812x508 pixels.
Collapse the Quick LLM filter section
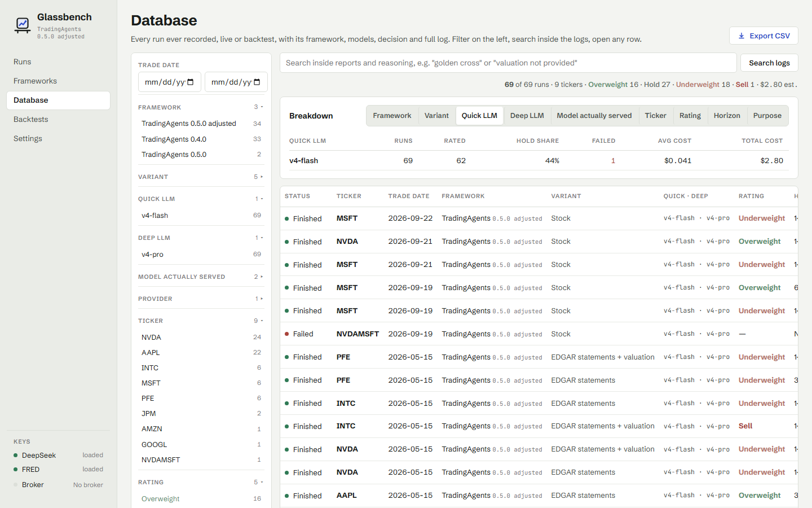click(201, 199)
